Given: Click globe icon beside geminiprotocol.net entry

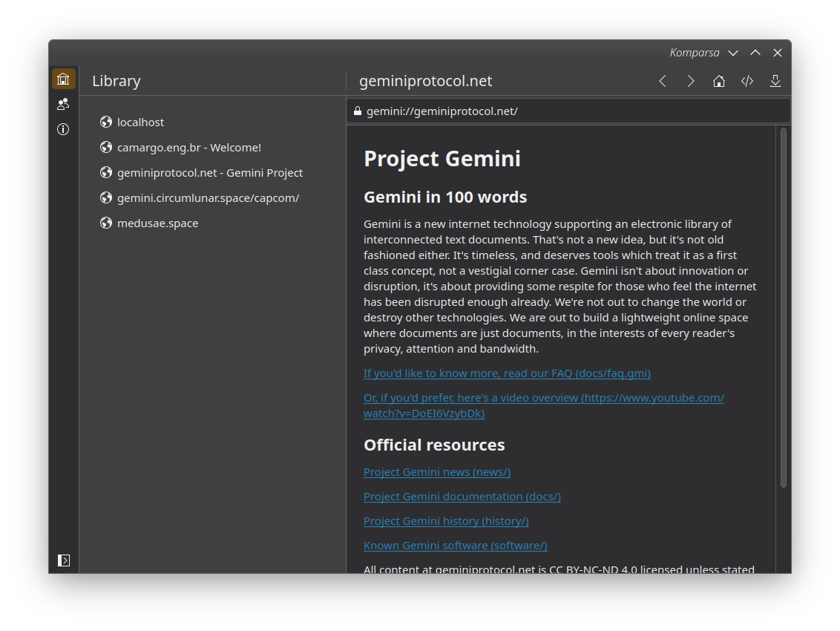Looking at the screenshot, I should coord(106,173).
